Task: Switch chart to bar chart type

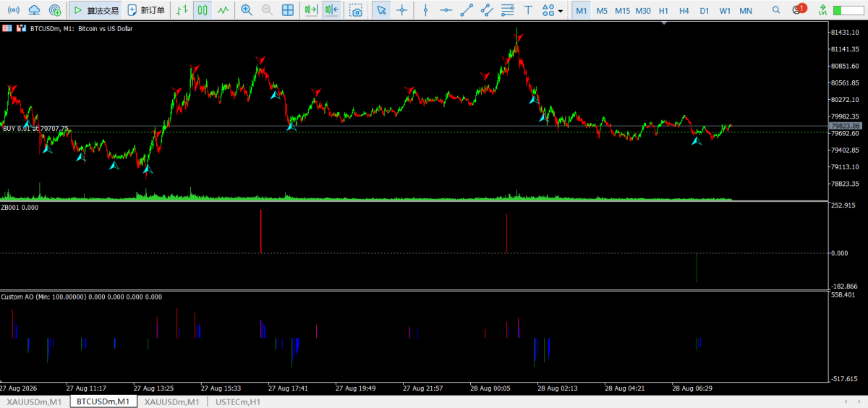Action: [x=182, y=10]
